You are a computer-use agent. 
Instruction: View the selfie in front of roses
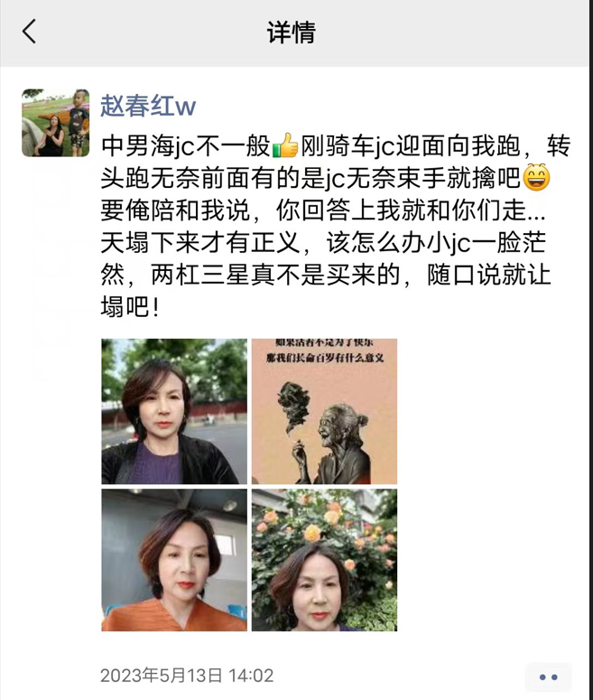(x=324, y=560)
